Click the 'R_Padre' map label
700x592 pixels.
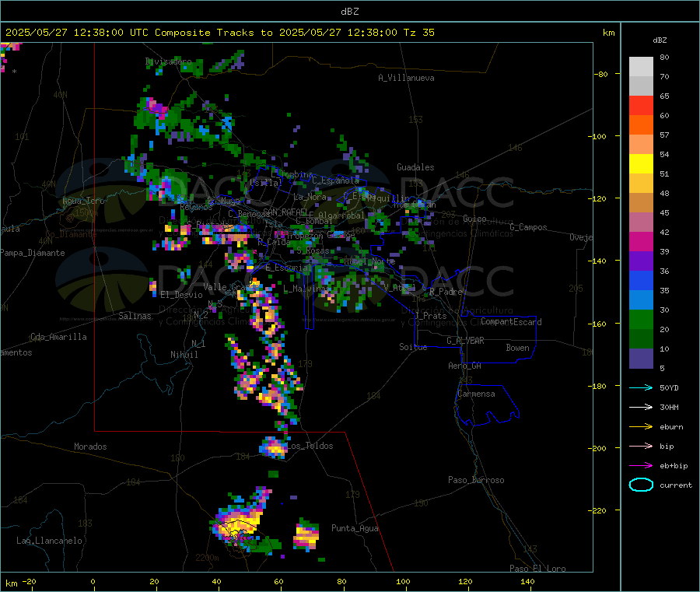[x=446, y=292]
